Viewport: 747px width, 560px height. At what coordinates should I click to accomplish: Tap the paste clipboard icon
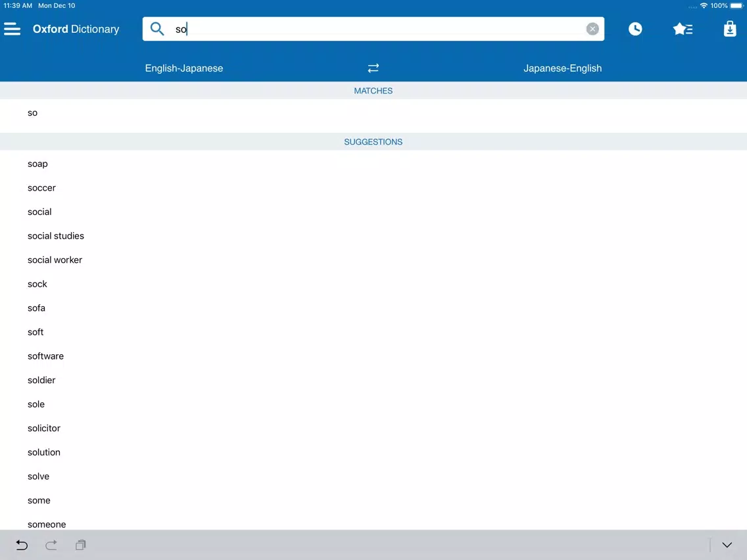80,545
